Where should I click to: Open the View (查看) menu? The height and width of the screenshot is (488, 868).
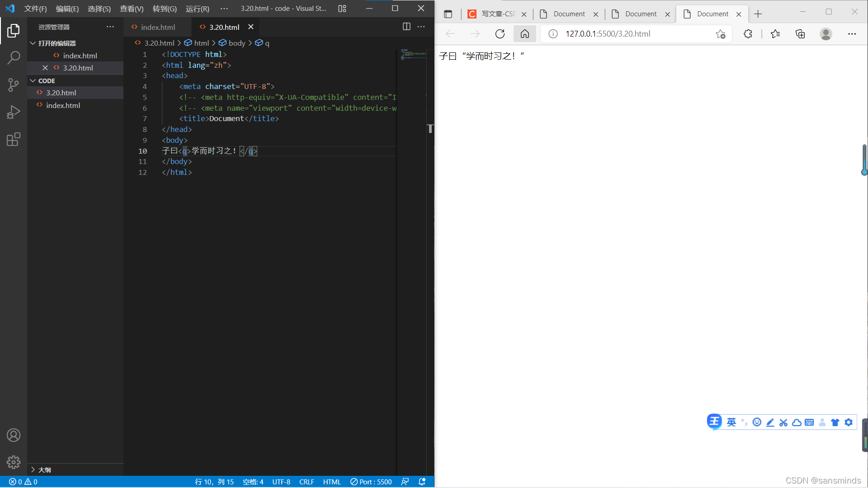pos(132,9)
